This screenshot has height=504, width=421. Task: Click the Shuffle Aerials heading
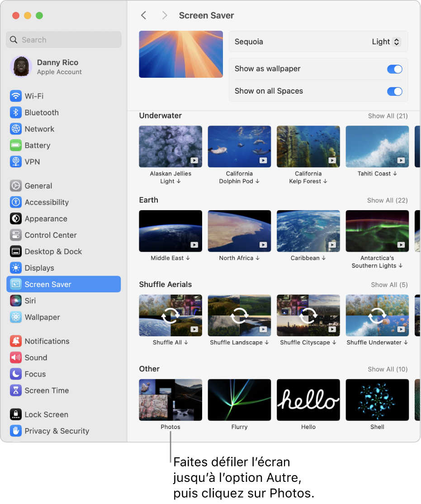(166, 284)
